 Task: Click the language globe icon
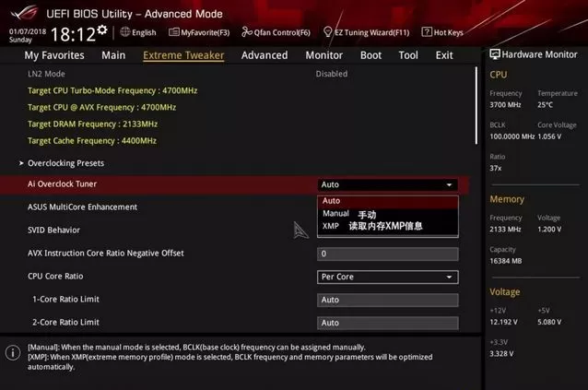point(124,32)
